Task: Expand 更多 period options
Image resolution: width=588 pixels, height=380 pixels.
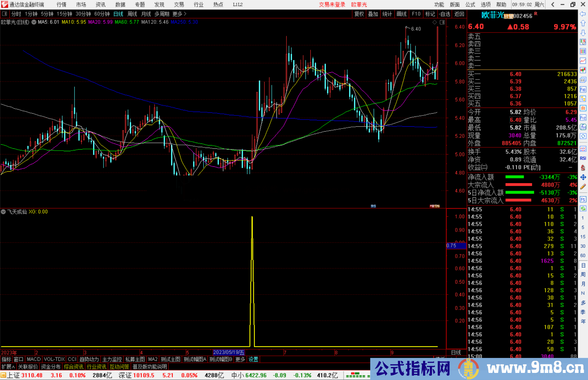Action: pos(179,14)
